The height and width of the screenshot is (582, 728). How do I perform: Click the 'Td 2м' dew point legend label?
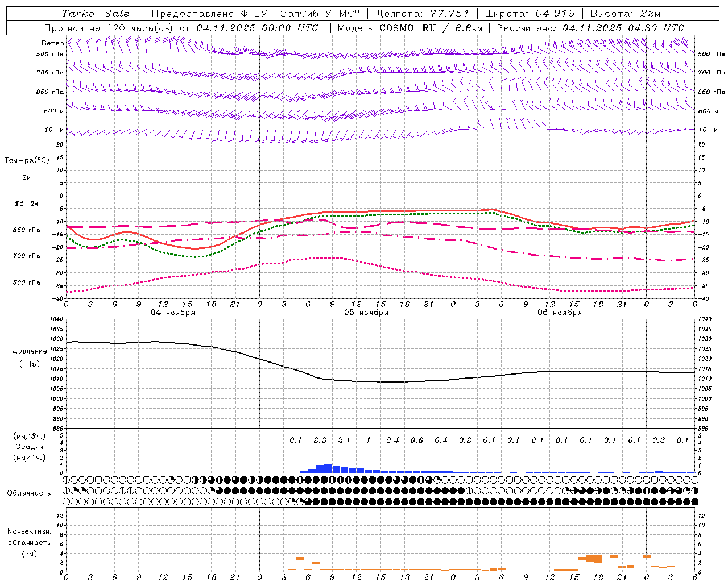coord(27,203)
